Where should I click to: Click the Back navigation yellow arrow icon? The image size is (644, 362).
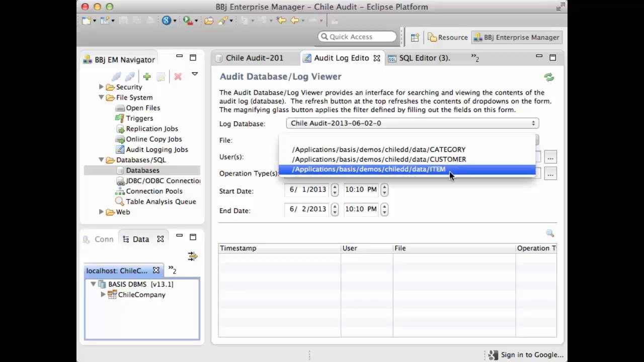pos(295,21)
